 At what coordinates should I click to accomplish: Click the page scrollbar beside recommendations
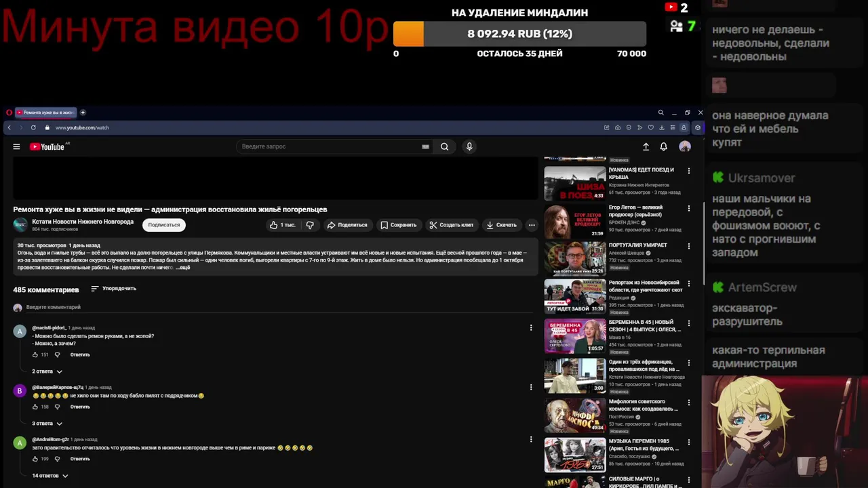coord(703,244)
